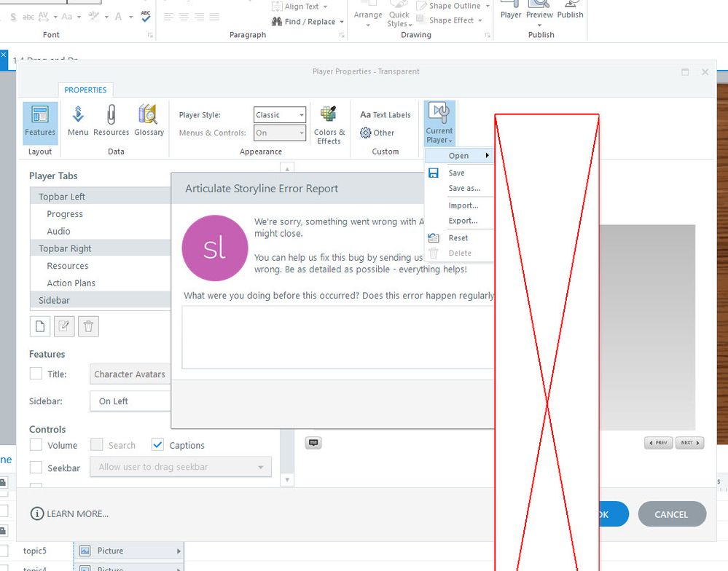Choose Export... from menu
Image resolution: width=728 pixels, height=571 pixels.
(463, 221)
